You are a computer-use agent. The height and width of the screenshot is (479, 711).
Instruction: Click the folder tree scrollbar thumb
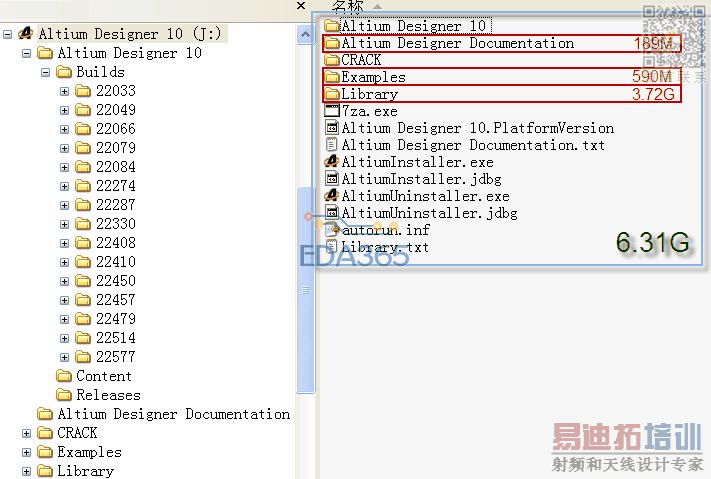pyautogui.click(x=306, y=289)
